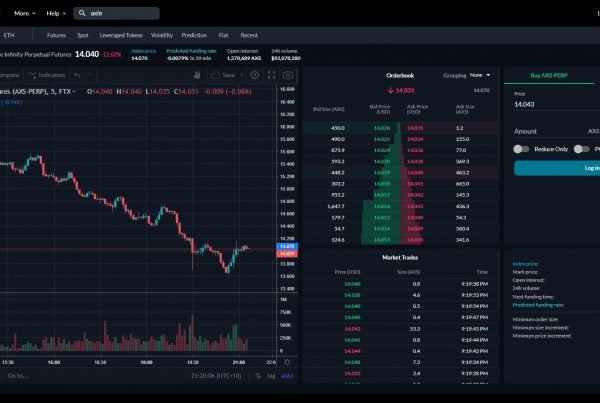Click market trade at 9:19:34 PM
Viewport: 600px width, 403px height.
[x=400, y=362]
